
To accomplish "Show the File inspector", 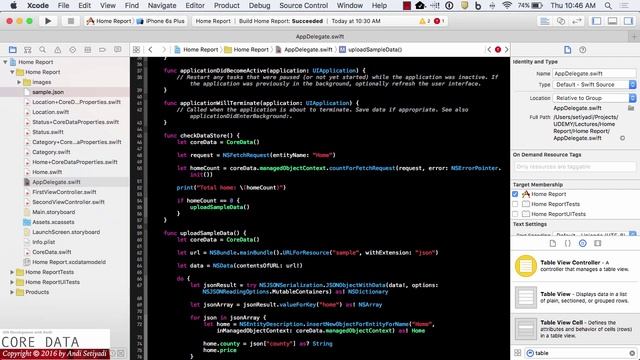I will click(567, 50).
